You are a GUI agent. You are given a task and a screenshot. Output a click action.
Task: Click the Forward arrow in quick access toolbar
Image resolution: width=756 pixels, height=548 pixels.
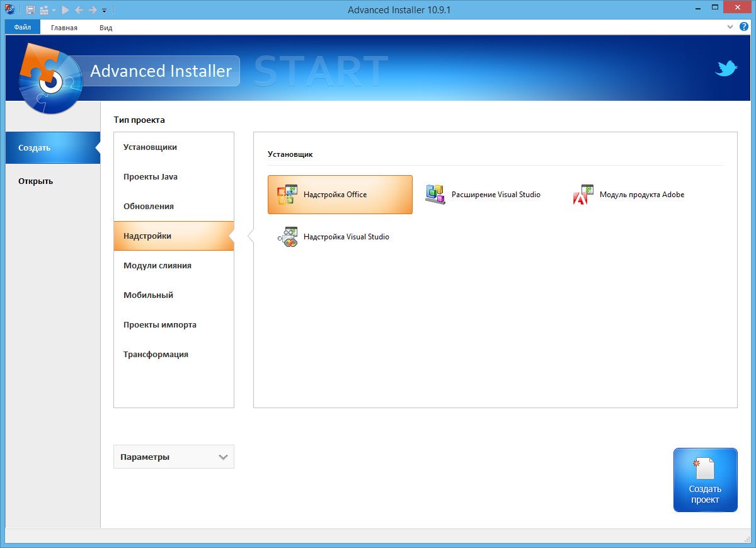(93, 10)
